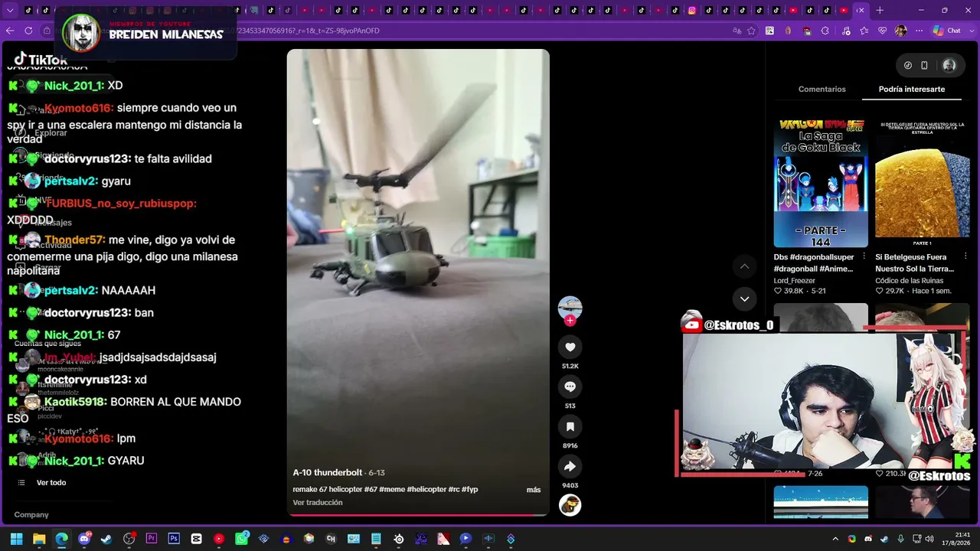Image resolution: width=980 pixels, height=551 pixels.
Task: Open the A-10 thunderbolt creator name
Action: pyautogui.click(x=328, y=473)
